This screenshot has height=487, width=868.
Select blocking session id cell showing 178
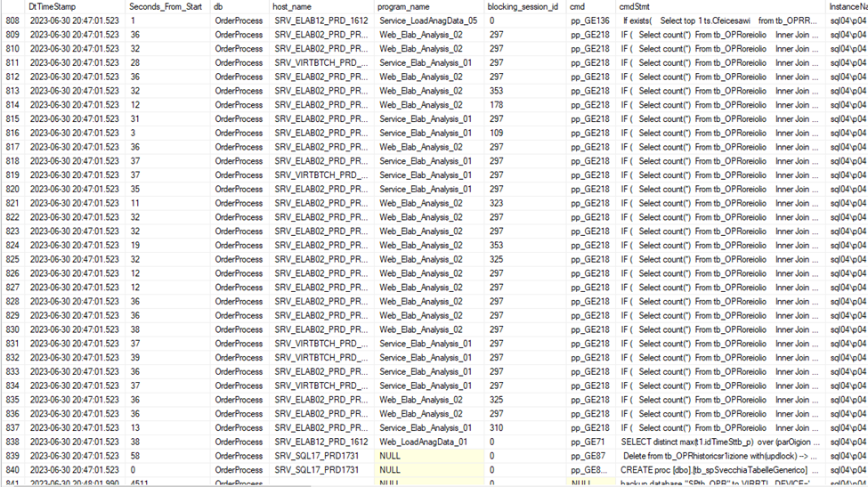pyautogui.click(x=497, y=105)
